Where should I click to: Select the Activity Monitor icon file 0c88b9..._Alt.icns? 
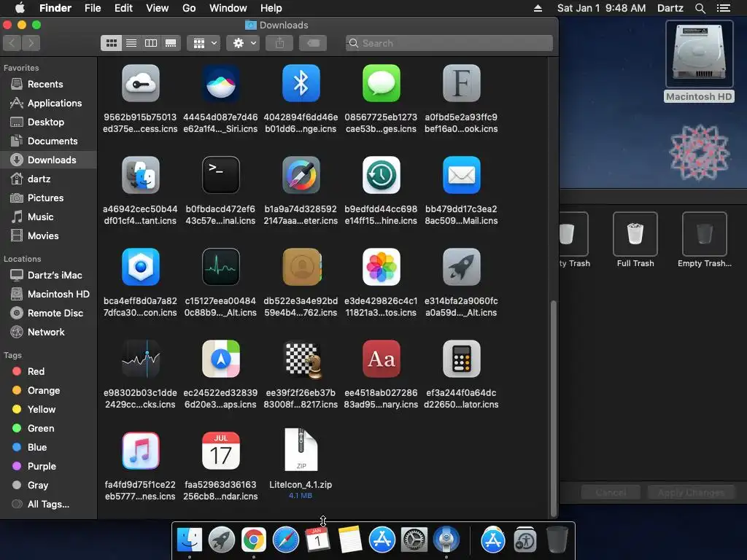(220, 267)
